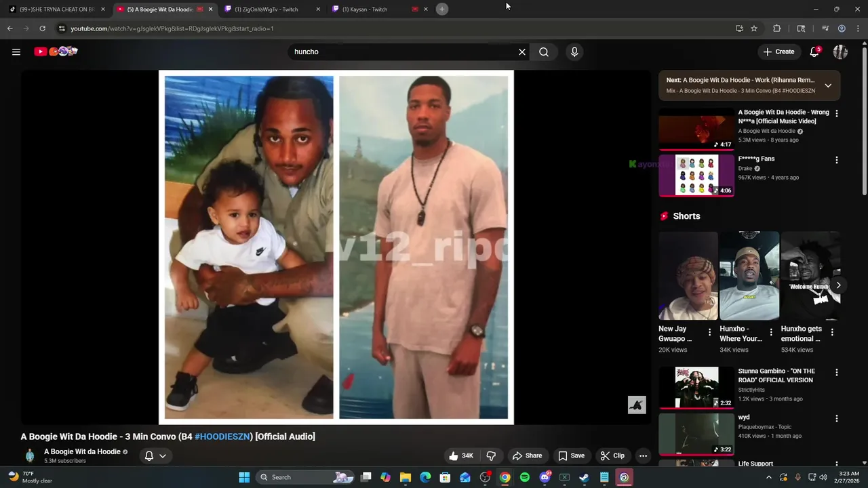This screenshot has height=488, width=868.
Task: Open the #HOODIESZN hashtag link
Action: [x=222, y=436]
